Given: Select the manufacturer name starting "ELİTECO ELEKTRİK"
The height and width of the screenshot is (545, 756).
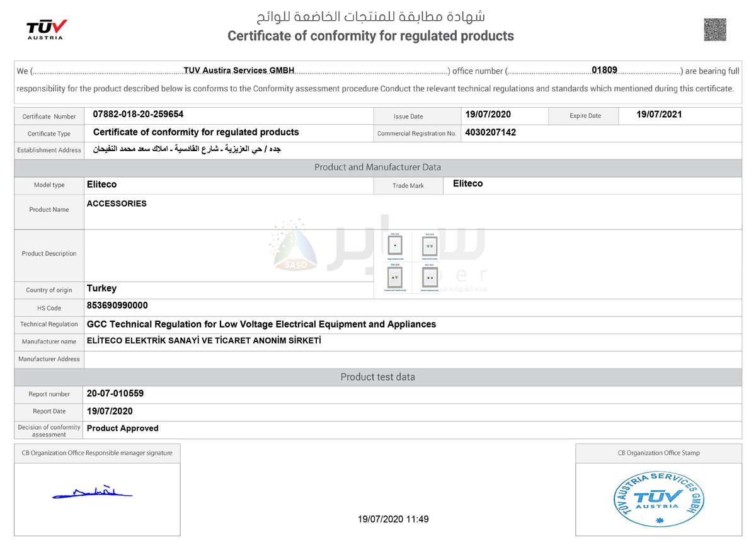Looking at the screenshot, I should (x=204, y=341).
